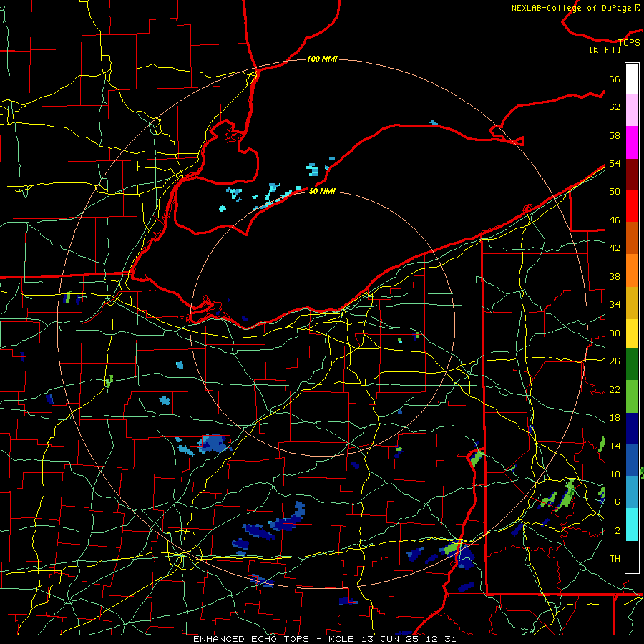Click the '50 NMI' range ring label
This screenshot has height=644, width=644.
click(322, 191)
